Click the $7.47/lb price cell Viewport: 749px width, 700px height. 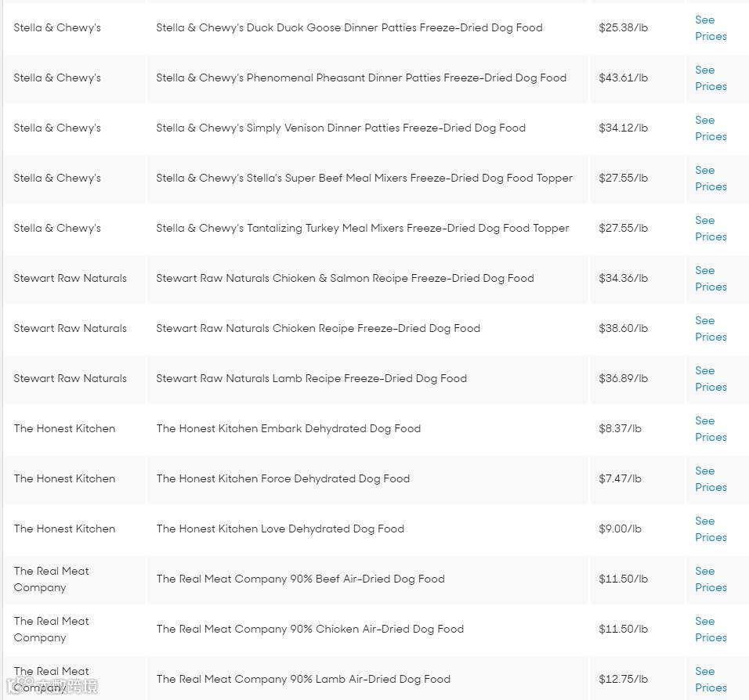[x=620, y=479]
